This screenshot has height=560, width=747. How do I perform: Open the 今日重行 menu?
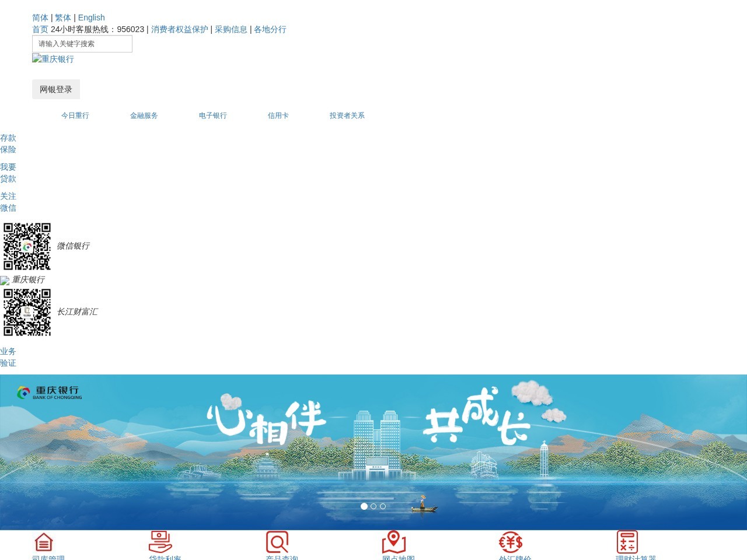click(x=75, y=116)
